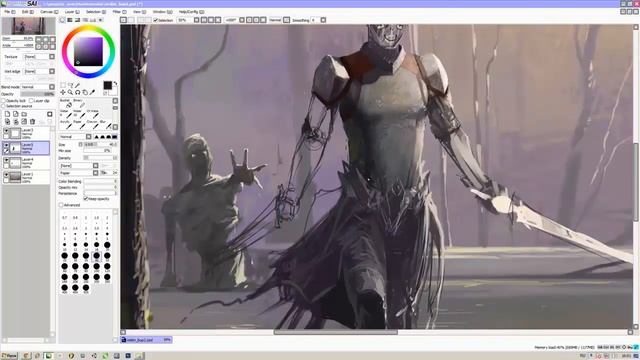Open the Edit menu
Image resolution: width=640 pixels, height=360 pixels.
[x=27, y=12]
